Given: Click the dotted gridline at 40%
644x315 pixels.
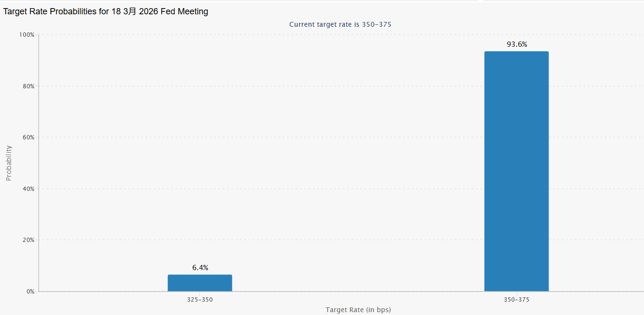Looking at the screenshot, I should tap(334, 189).
